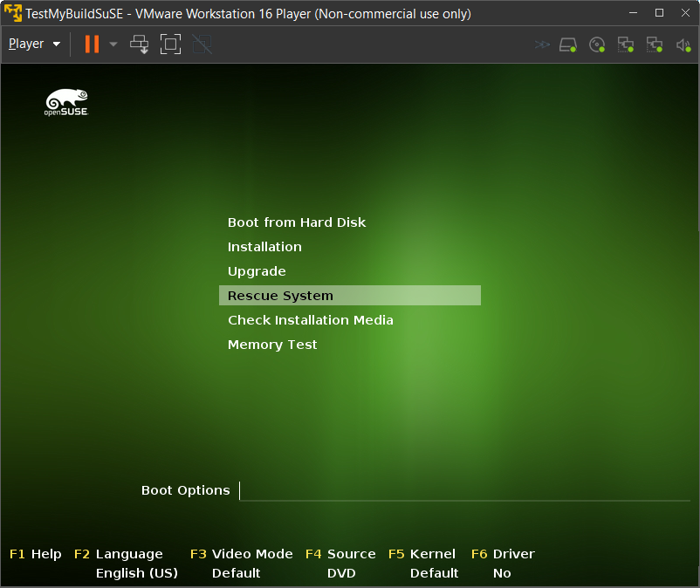
Task: Open the F2 Language selector
Action: tap(128, 554)
